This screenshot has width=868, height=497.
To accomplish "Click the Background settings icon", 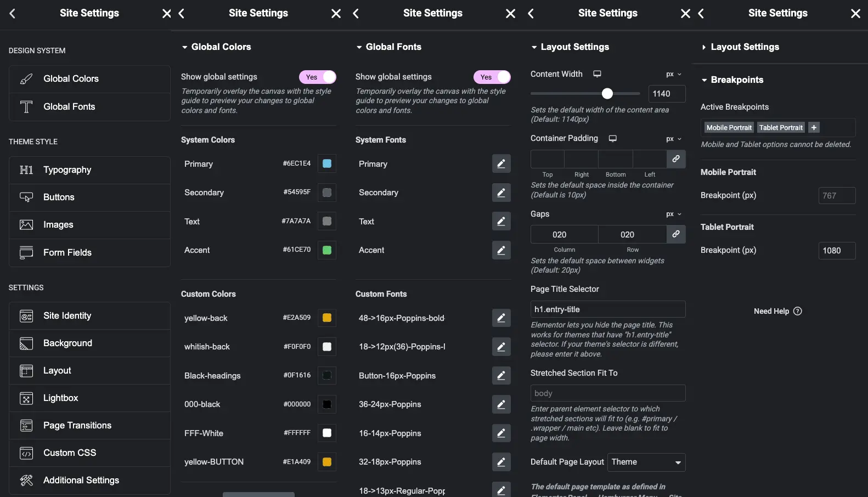I will pyautogui.click(x=26, y=343).
